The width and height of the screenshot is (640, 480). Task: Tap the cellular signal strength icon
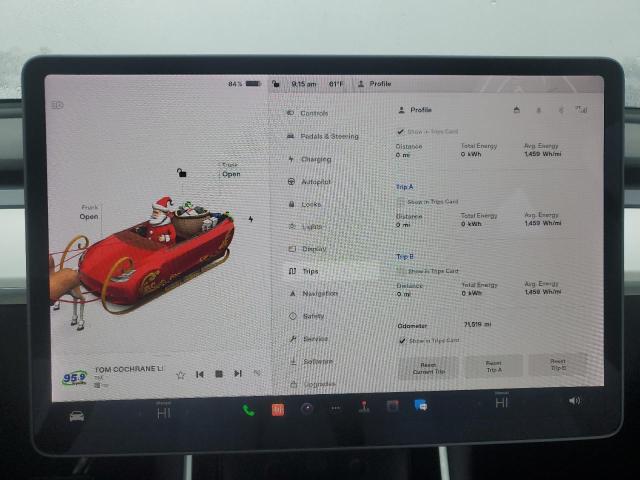point(581,109)
